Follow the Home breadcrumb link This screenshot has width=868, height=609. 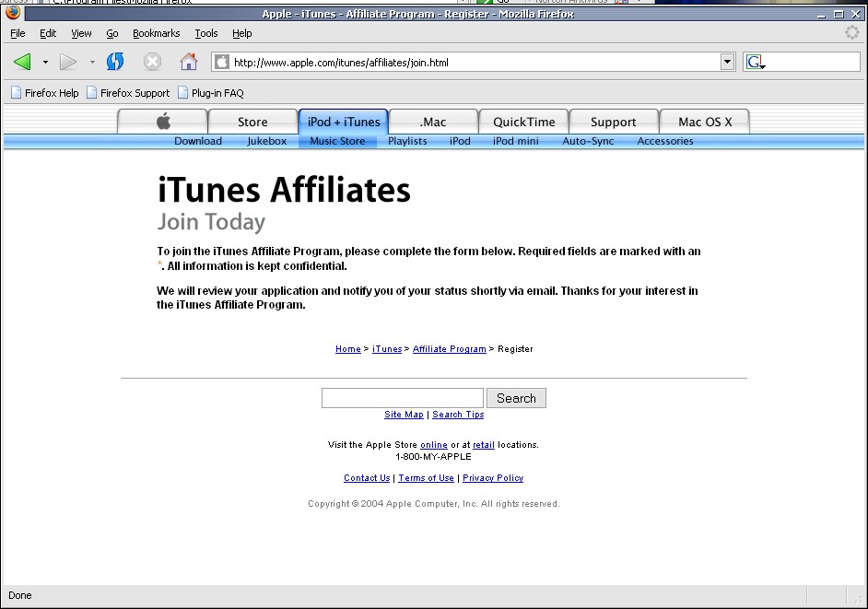tap(347, 349)
